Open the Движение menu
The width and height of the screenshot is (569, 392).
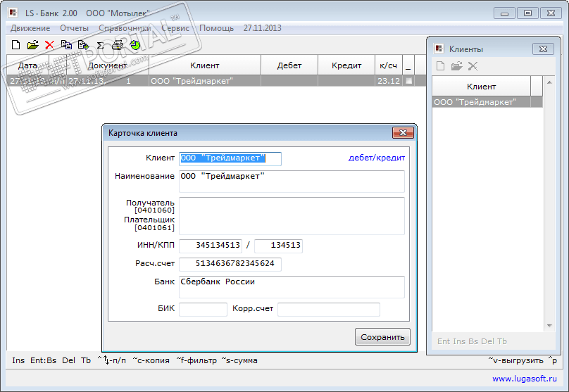pyautogui.click(x=30, y=28)
